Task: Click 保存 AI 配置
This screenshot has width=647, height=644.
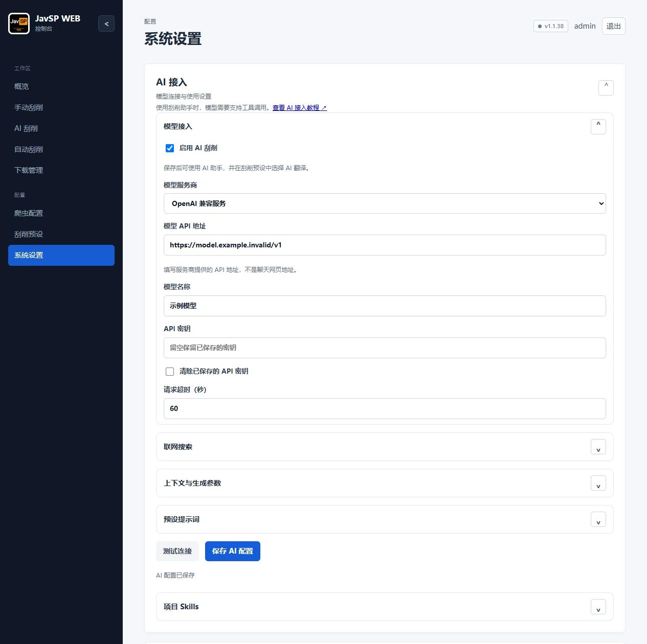Action: (x=233, y=551)
